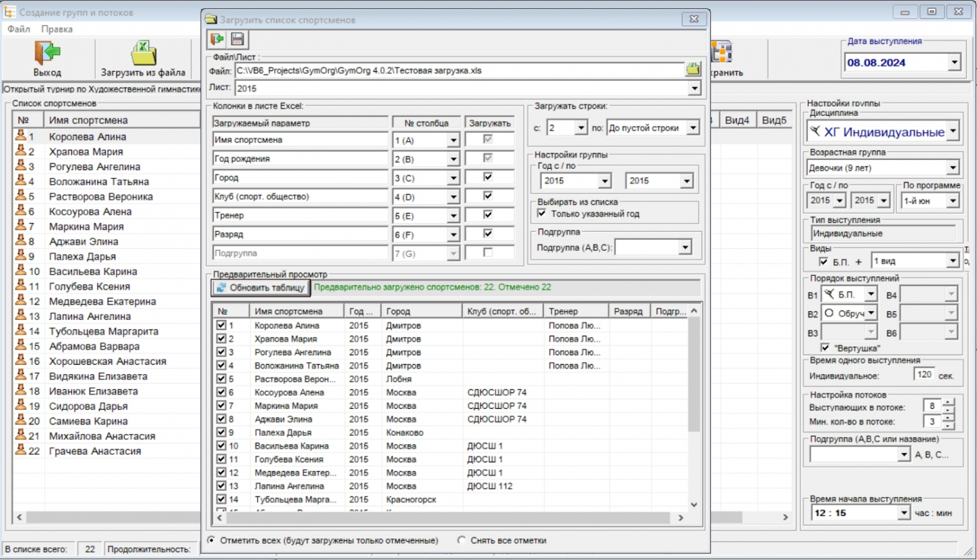Click the green-arrow exit icon in dialog toolbar
This screenshot has width=977, height=560.
coord(218,39)
